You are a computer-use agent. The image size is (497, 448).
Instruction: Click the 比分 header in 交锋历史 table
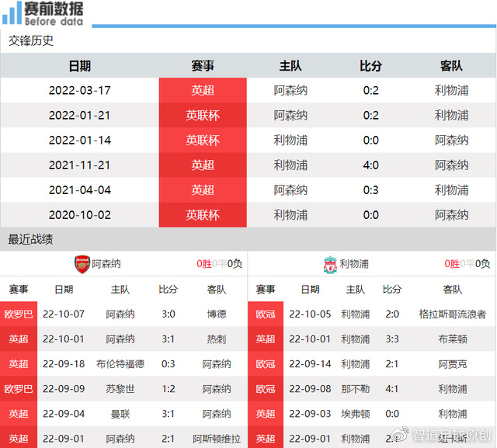tap(370, 66)
